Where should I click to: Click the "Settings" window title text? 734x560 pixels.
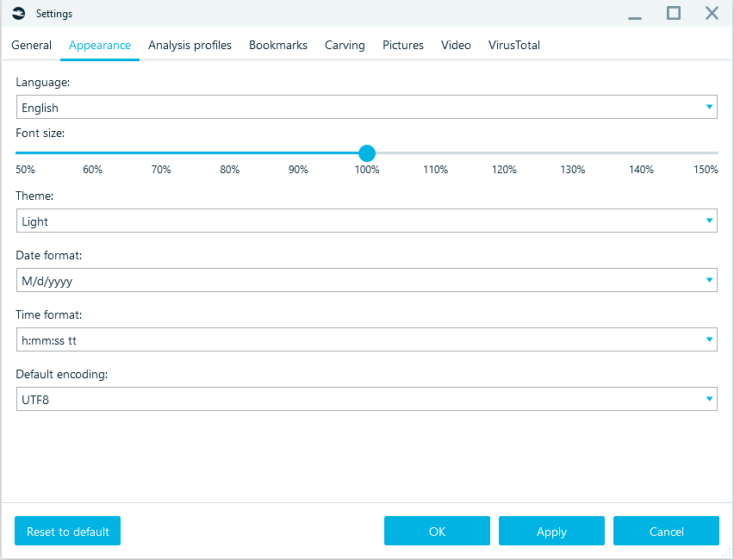[x=54, y=14]
